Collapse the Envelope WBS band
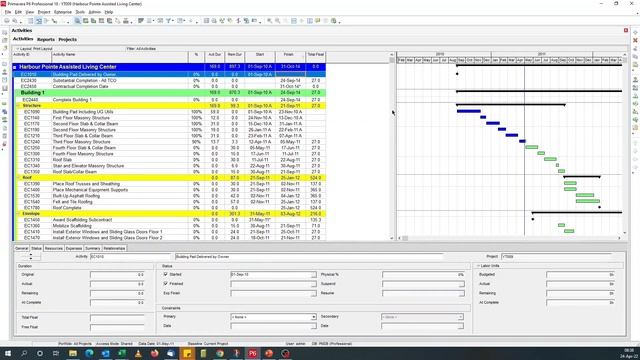The image size is (640, 360). coord(18,213)
